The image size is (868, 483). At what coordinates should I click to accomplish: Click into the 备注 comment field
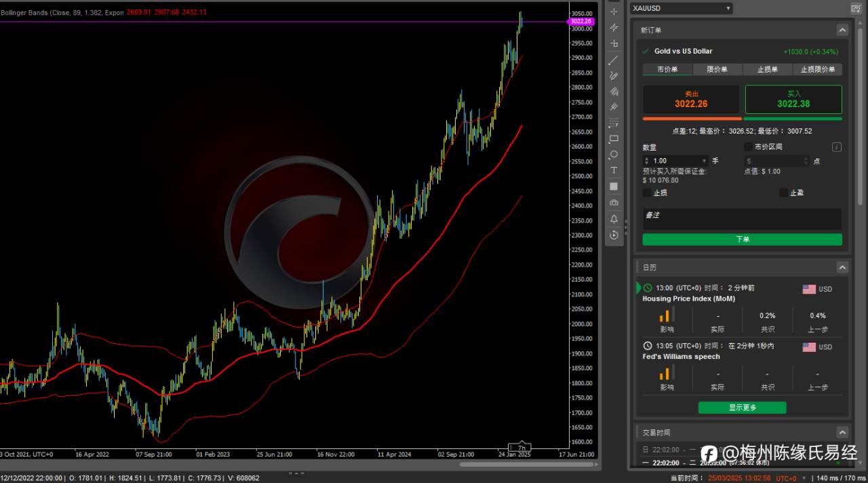click(742, 218)
